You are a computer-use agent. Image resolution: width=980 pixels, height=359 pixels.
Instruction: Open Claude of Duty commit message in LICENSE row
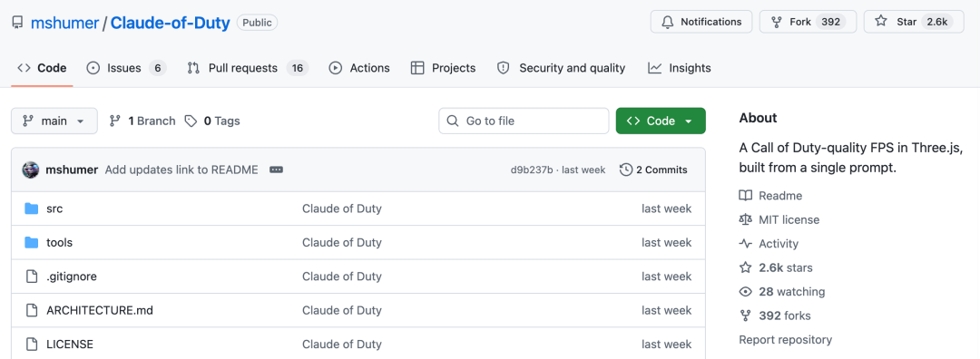click(x=342, y=344)
